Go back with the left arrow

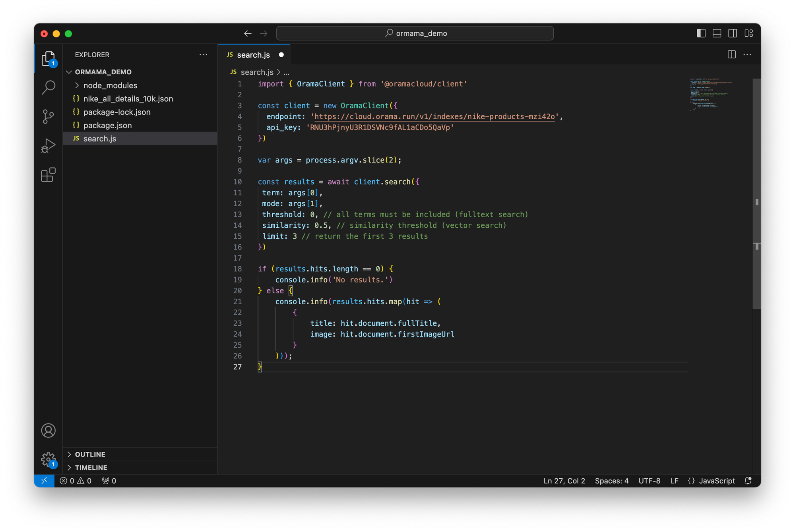click(248, 33)
